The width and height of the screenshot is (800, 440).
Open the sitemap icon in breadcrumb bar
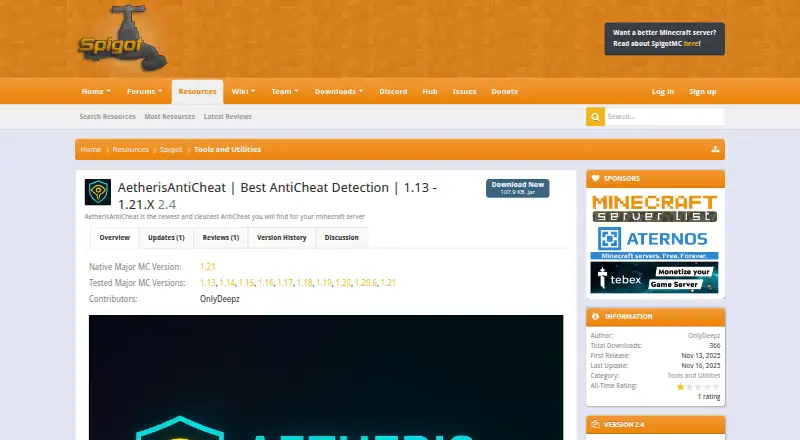pos(715,149)
